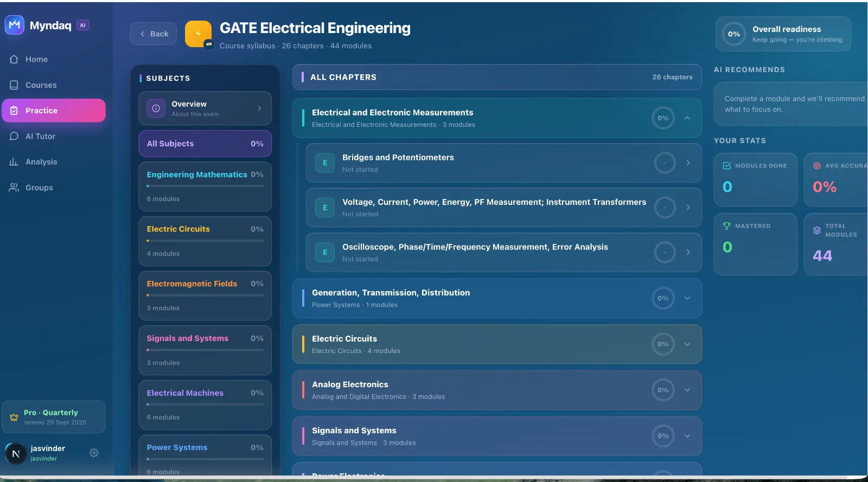Click the Pro Quarterly crown icon
Image resolution: width=868 pixels, height=482 pixels.
14,417
